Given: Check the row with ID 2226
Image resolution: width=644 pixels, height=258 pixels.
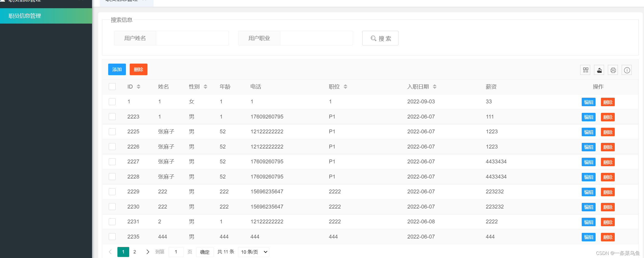Looking at the screenshot, I should tap(112, 147).
